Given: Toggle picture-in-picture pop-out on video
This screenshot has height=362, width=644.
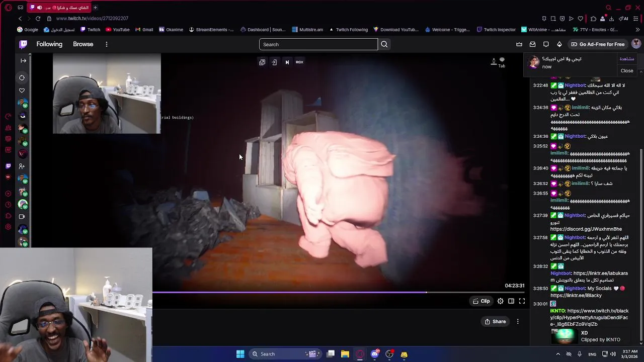Looking at the screenshot, I should coord(262,62).
